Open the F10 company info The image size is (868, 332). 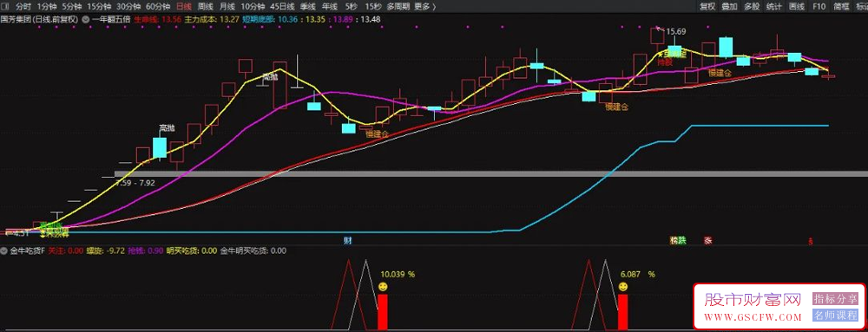[819, 7]
